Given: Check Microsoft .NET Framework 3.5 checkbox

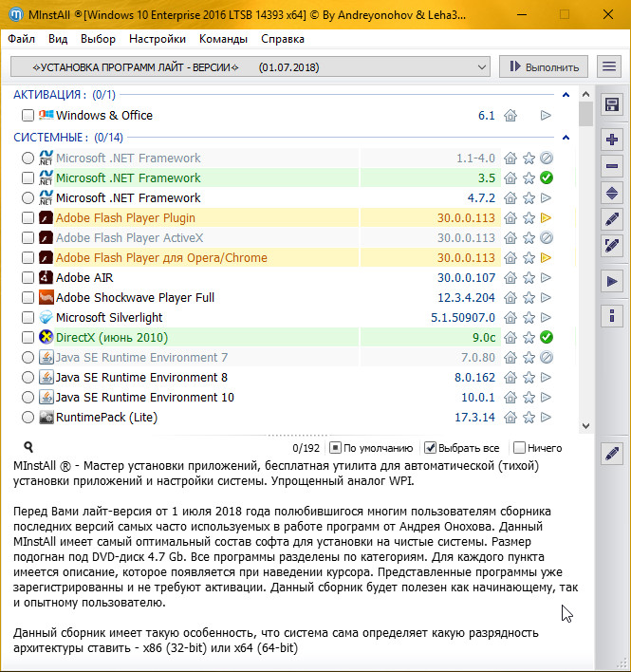Looking at the screenshot, I should click(28, 177).
